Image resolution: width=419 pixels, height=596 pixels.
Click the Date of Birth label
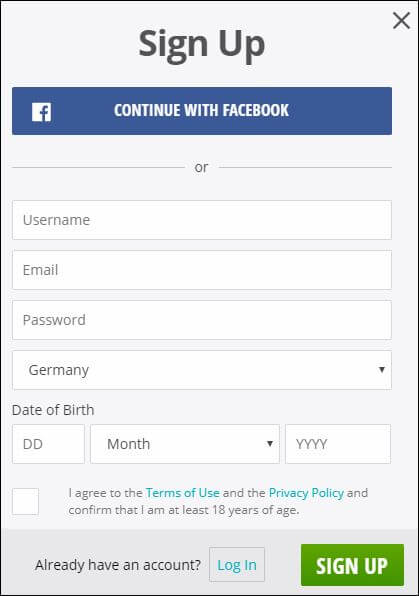click(53, 410)
